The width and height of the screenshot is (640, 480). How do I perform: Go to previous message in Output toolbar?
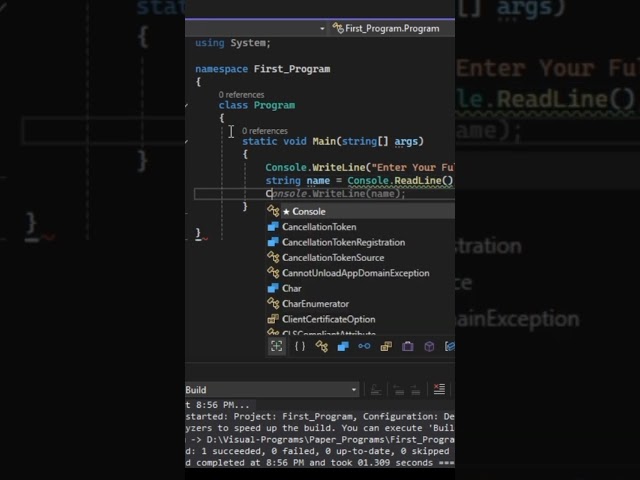399,390
